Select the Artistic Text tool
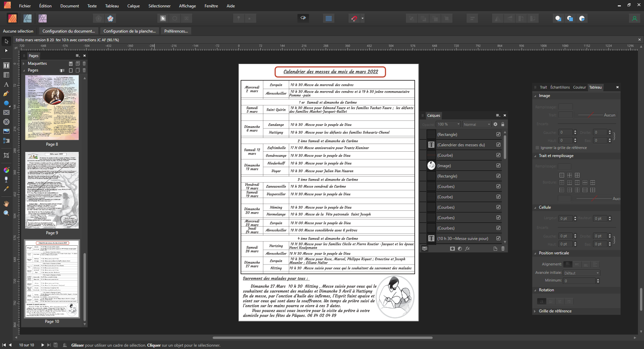The height and width of the screenshot is (349, 644). 6,84
